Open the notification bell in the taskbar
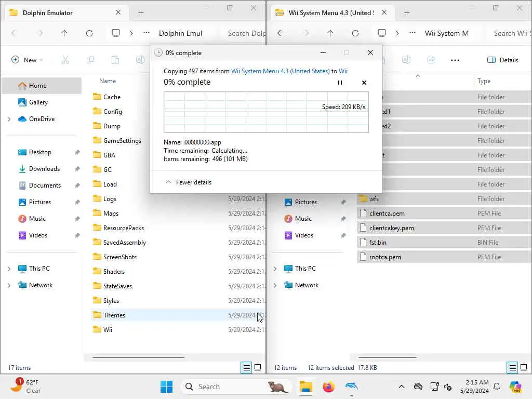This screenshot has width=532, height=399. pyautogui.click(x=497, y=387)
